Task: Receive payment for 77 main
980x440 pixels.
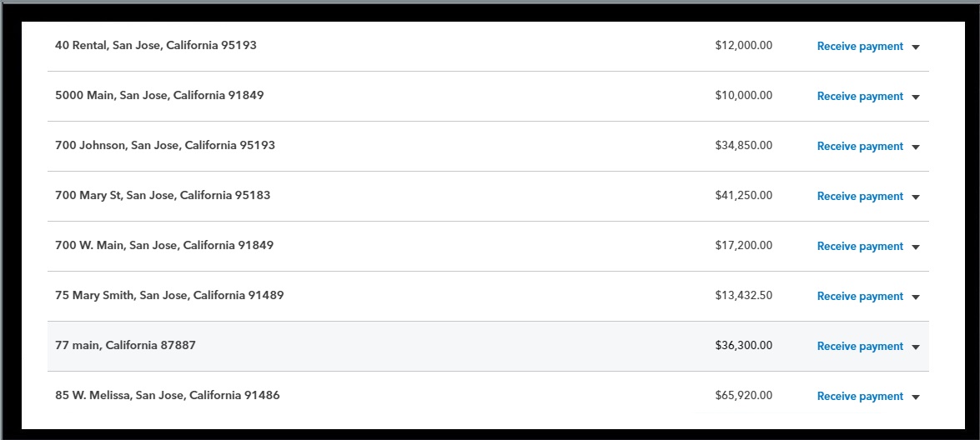Action: coord(859,347)
